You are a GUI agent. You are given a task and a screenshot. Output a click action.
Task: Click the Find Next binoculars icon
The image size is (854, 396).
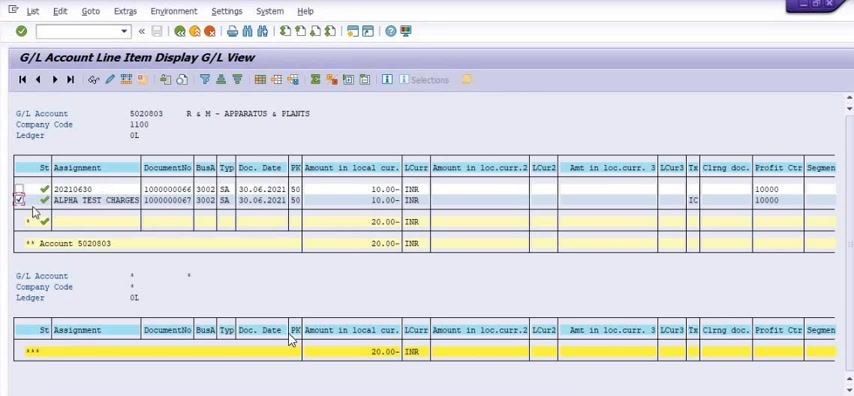[x=263, y=32]
